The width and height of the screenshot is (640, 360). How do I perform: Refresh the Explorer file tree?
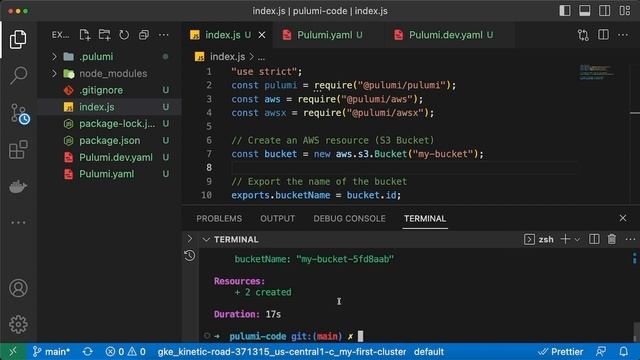click(124, 35)
